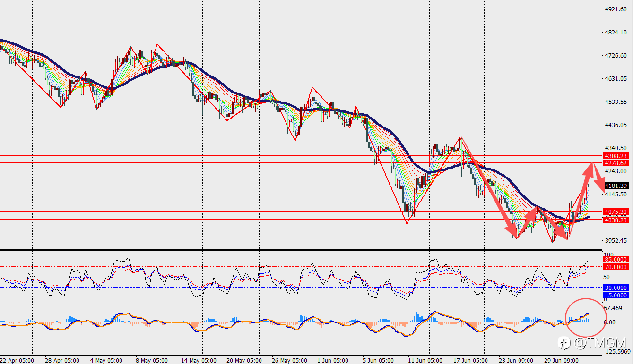Select the 20 May 05:00 time label
The width and height of the screenshot is (633, 364).
coord(243,360)
